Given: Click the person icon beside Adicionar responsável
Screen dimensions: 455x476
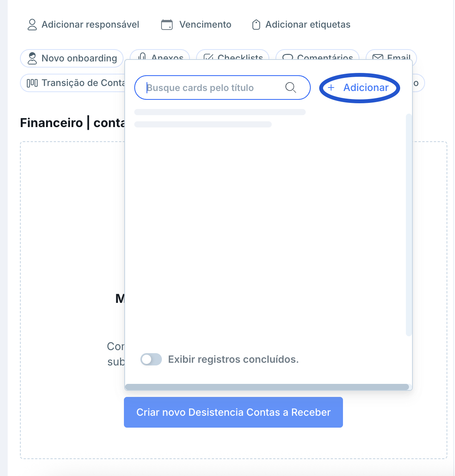Looking at the screenshot, I should coord(32,25).
